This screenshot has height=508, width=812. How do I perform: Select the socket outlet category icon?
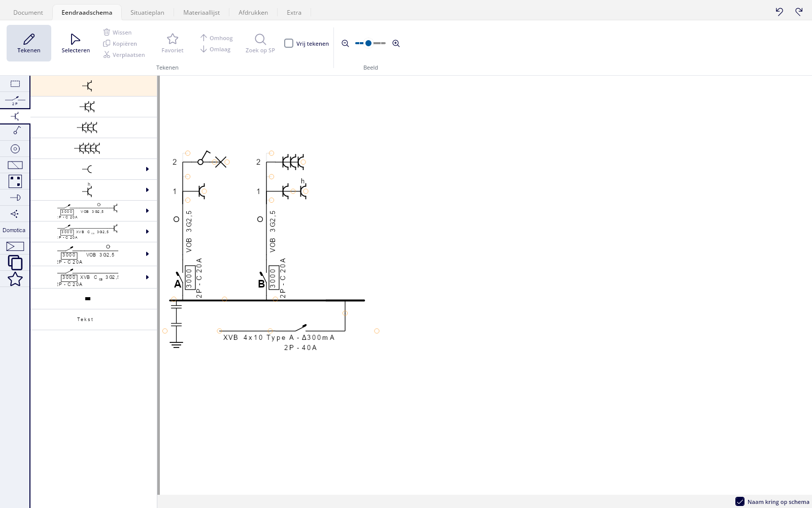[x=15, y=116]
